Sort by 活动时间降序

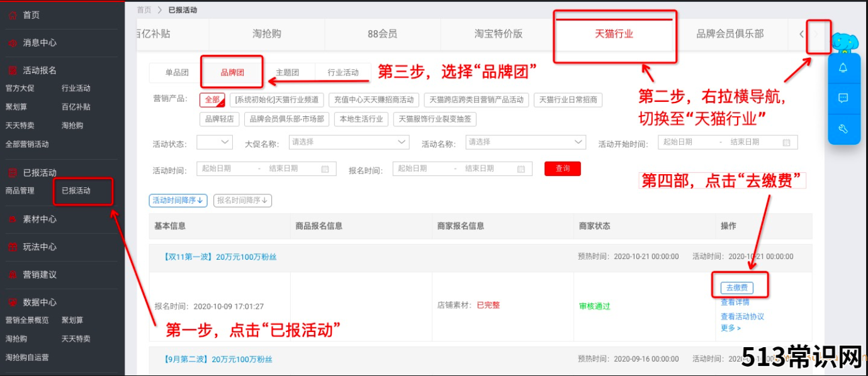pyautogui.click(x=178, y=201)
